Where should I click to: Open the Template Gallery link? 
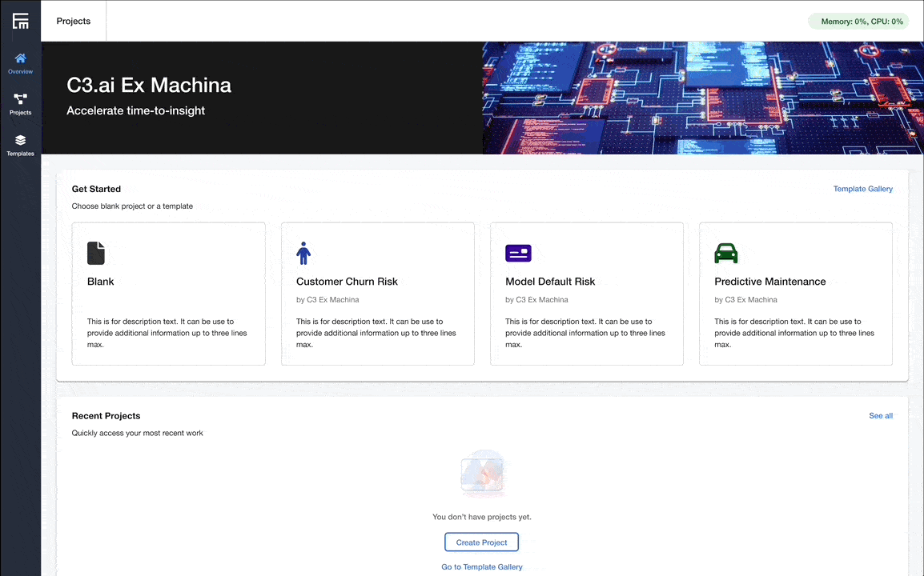(862, 189)
